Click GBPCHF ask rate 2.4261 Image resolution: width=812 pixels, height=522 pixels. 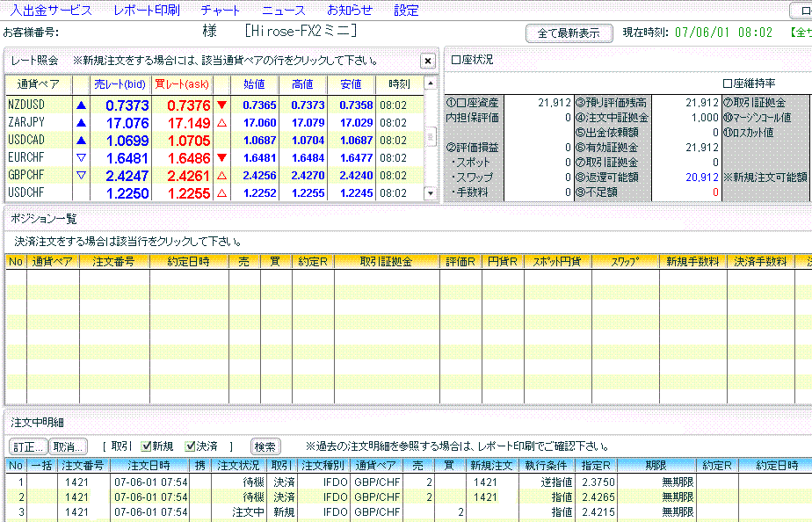coord(188,176)
